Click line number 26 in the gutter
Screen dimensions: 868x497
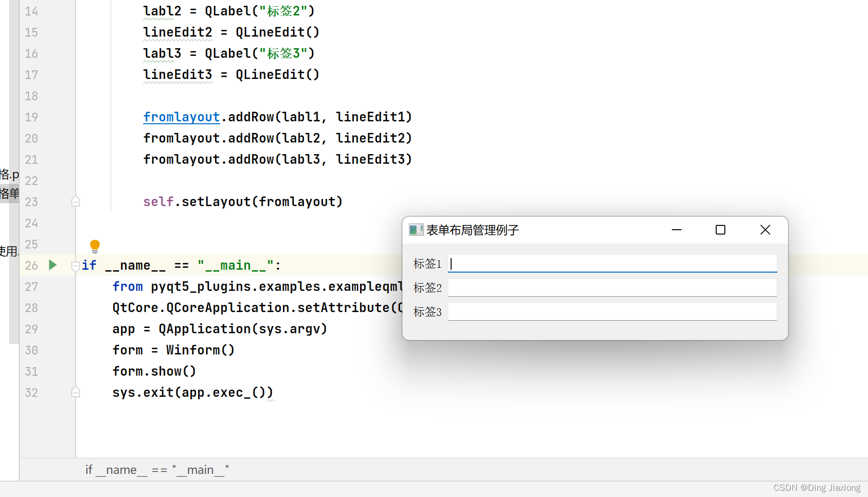coord(31,265)
